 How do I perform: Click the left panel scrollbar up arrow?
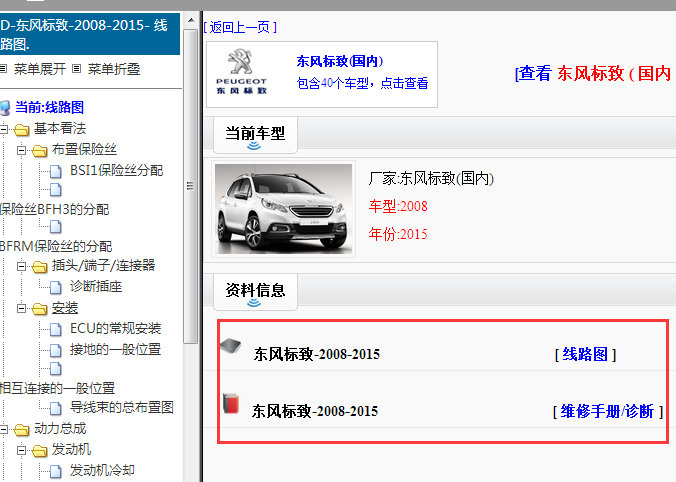click(x=191, y=20)
